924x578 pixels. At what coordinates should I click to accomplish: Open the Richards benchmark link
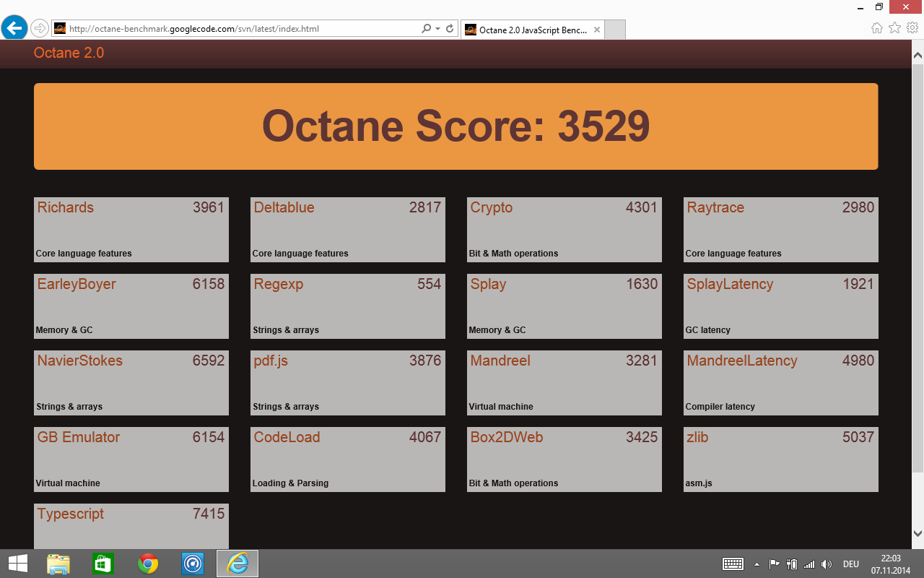click(x=66, y=207)
